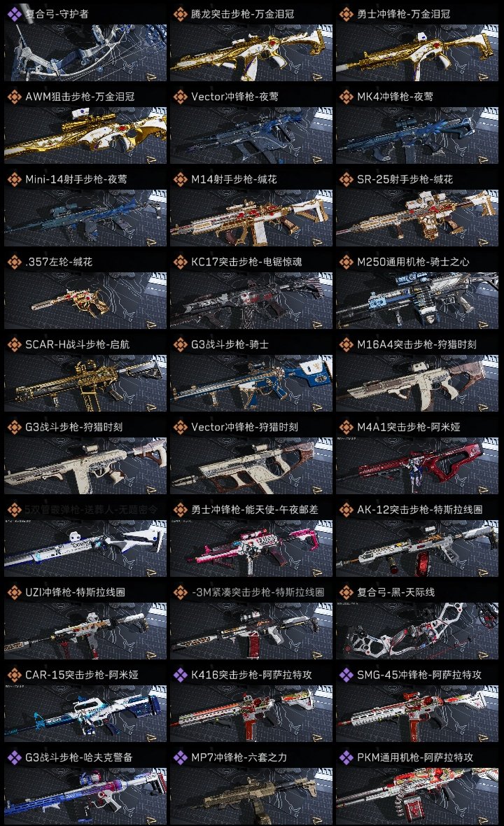Click rarity icon beside UZI冲锋枪-特斯拉线圈
Screen dimensions: 504x826
point(14,592)
